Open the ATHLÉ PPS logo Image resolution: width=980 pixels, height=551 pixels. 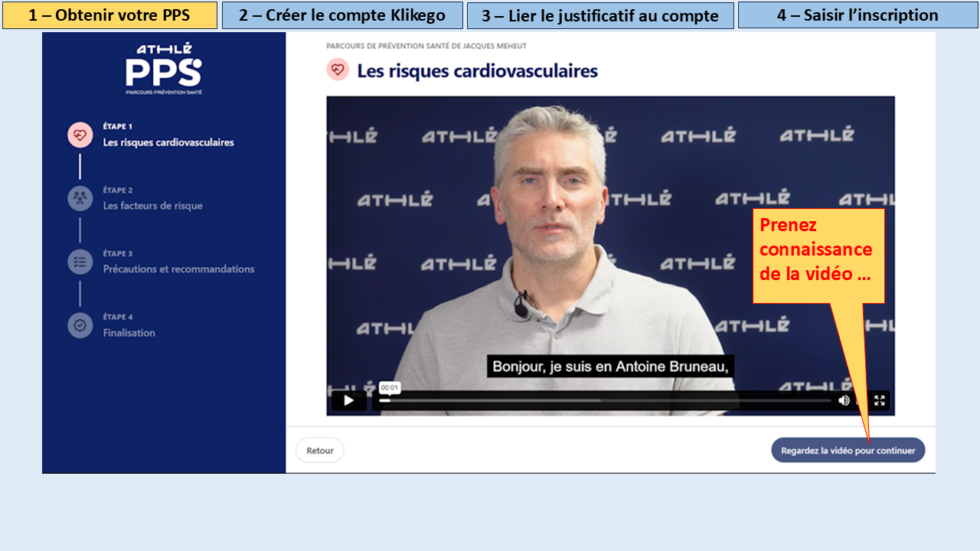pyautogui.click(x=164, y=70)
